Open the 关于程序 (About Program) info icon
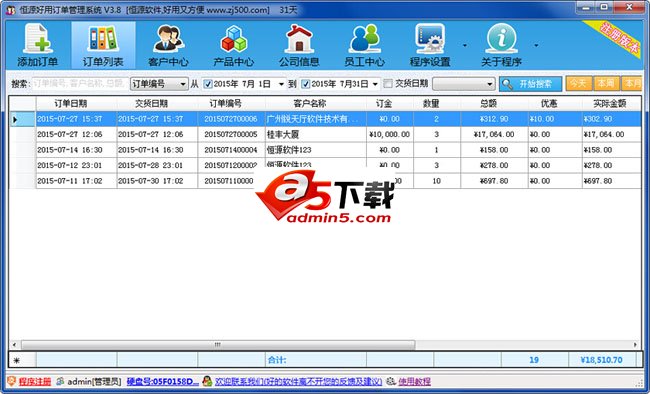Image resolution: width=650 pixels, height=394 pixels. 501,45
